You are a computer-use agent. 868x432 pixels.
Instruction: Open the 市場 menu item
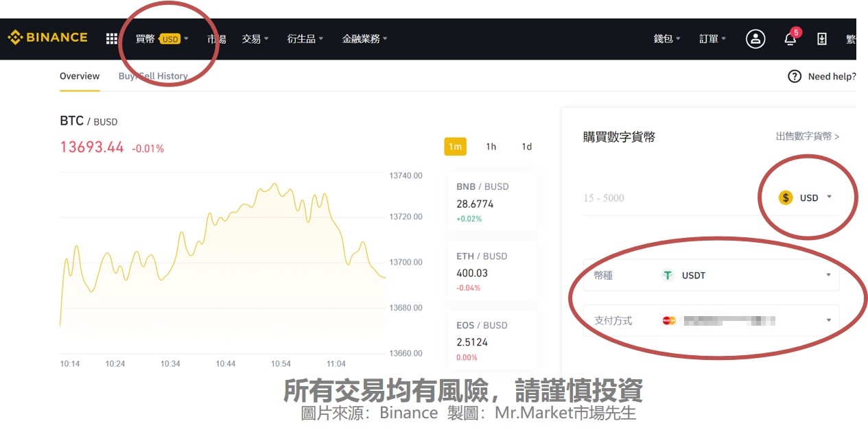point(217,39)
